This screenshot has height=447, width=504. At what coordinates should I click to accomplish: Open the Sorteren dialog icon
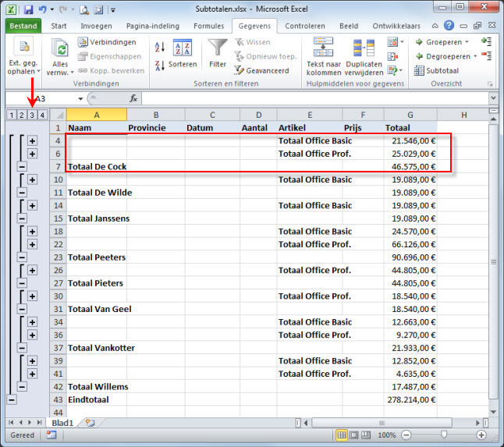point(183,48)
